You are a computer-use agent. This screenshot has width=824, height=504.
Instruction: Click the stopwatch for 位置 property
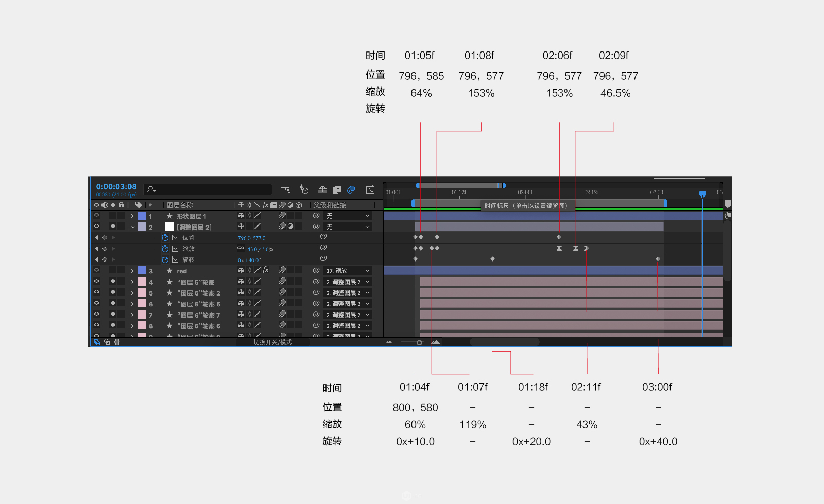pos(165,238)
